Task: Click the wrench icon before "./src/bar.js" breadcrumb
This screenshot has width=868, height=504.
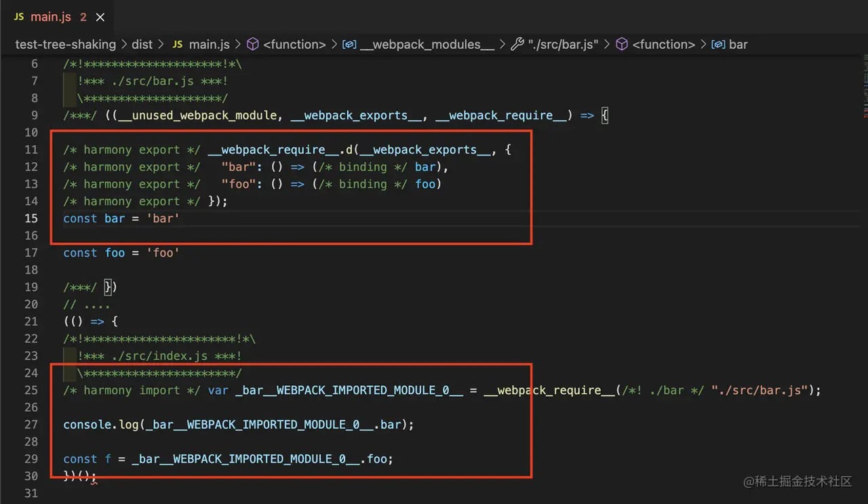Action: 517,44
